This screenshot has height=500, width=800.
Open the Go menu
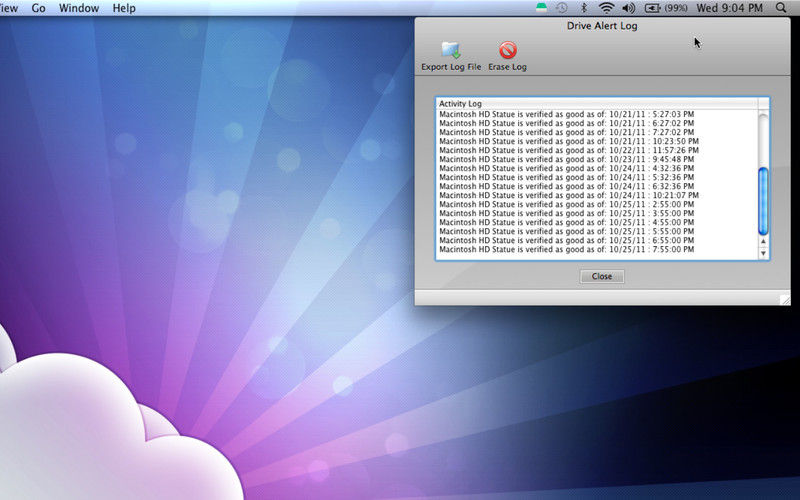click(x=38, y=8)
